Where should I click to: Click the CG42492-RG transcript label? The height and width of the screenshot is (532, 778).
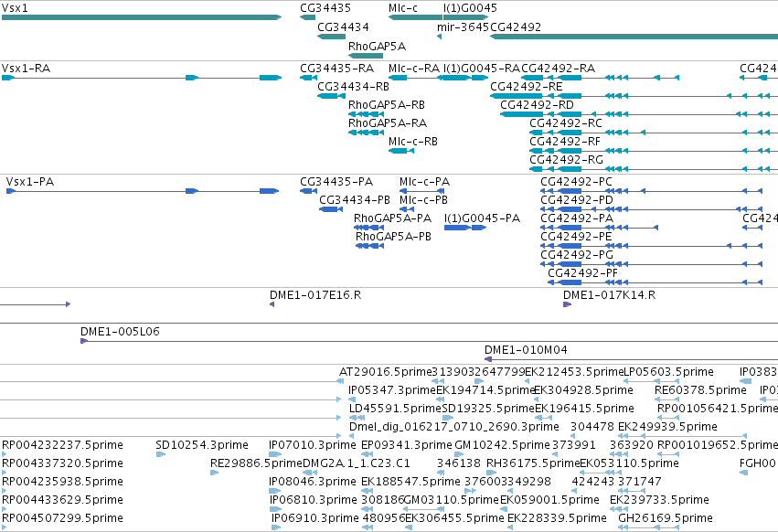coord(566,160)
